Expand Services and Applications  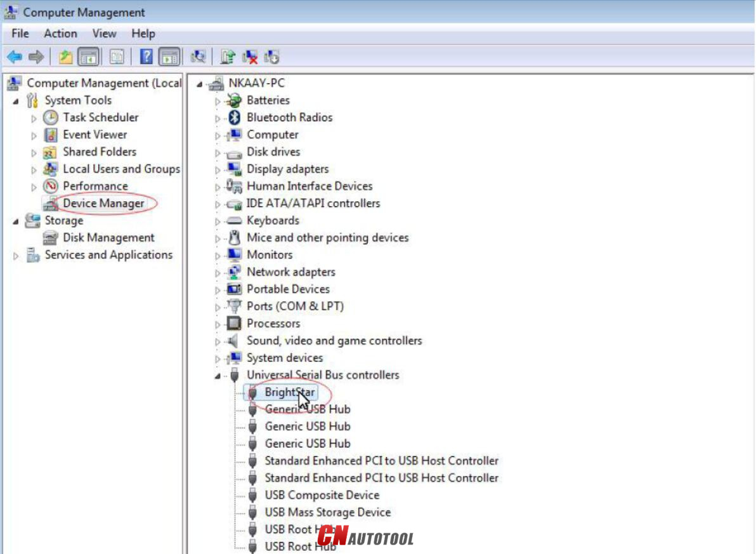coord(16,256)
